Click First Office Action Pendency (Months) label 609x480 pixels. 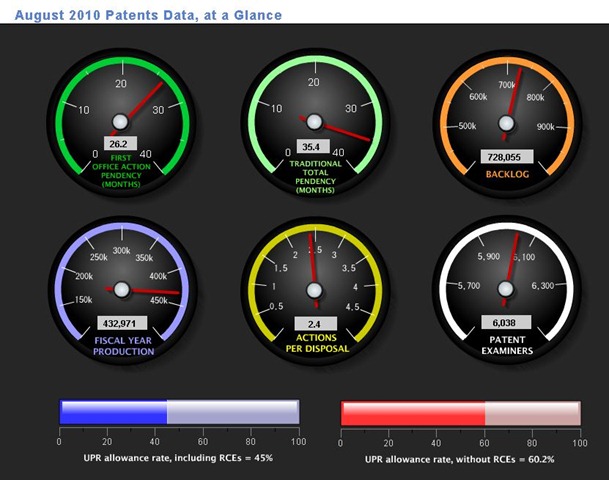click(x=121, y=171)
